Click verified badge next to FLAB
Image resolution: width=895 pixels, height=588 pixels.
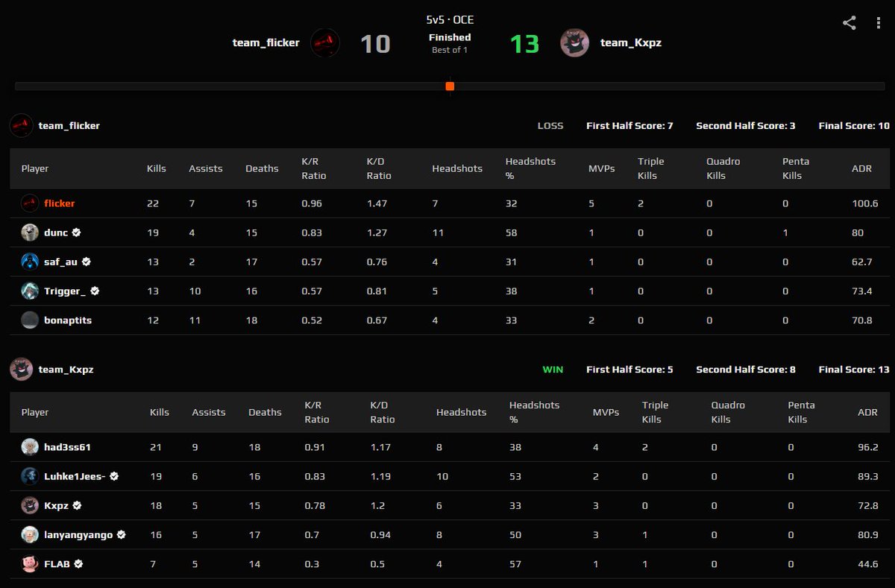[78, 564]
